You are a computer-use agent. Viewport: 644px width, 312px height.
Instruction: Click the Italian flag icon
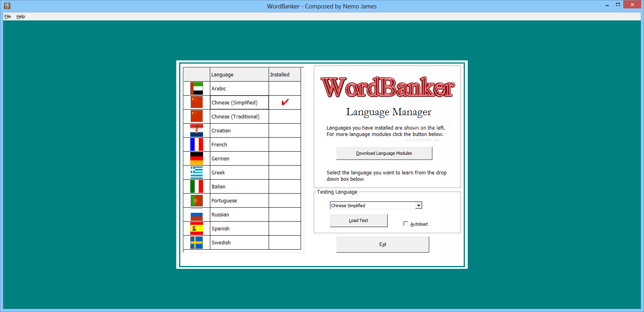197,186
